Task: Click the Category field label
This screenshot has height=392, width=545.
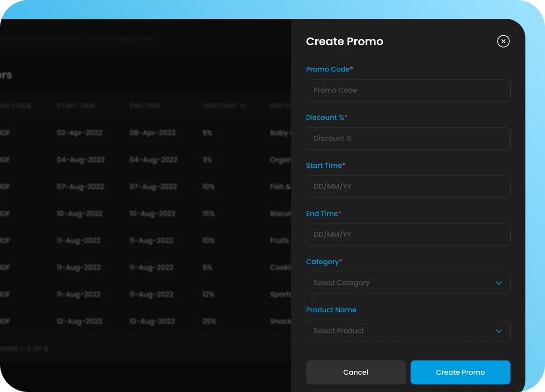Action: coord(323,262)
